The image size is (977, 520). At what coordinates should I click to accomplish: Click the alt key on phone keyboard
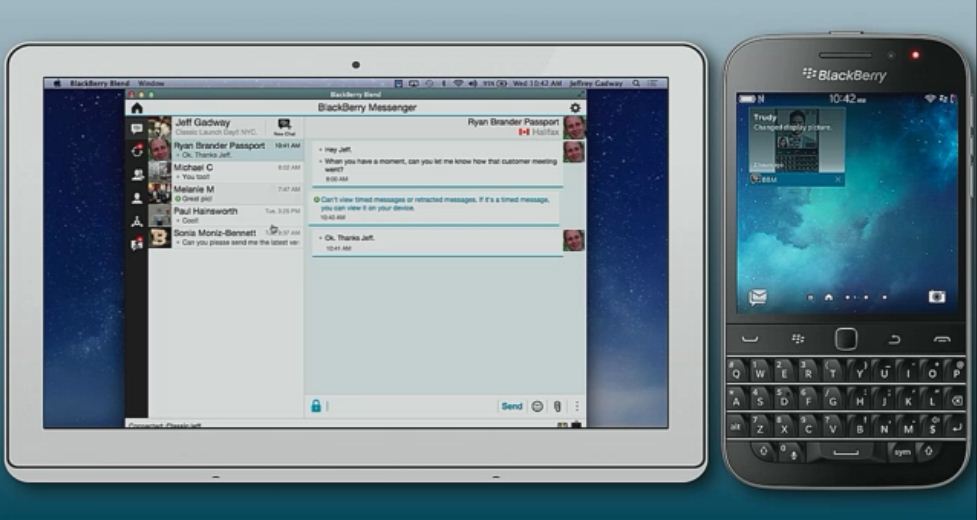coord(736,427)
